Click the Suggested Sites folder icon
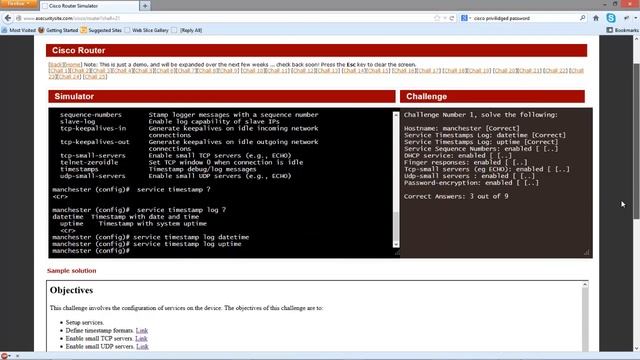640x360 pixels. point(83,30)
